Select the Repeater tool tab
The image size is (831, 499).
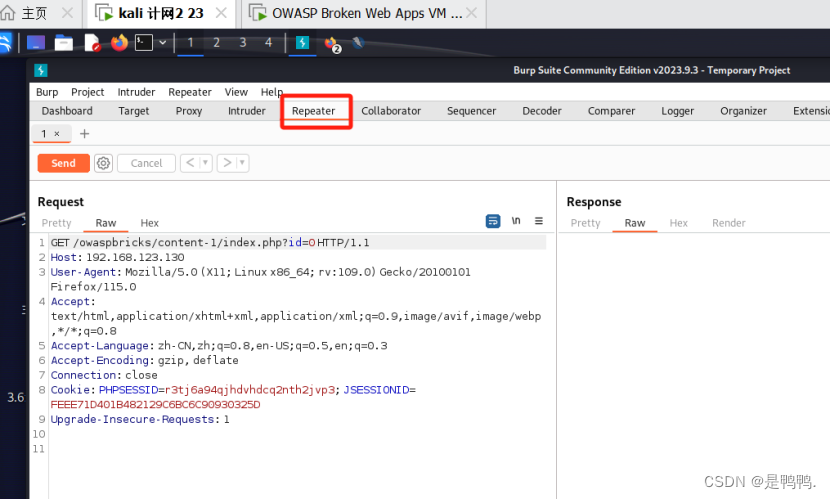[x=313, y=111]
